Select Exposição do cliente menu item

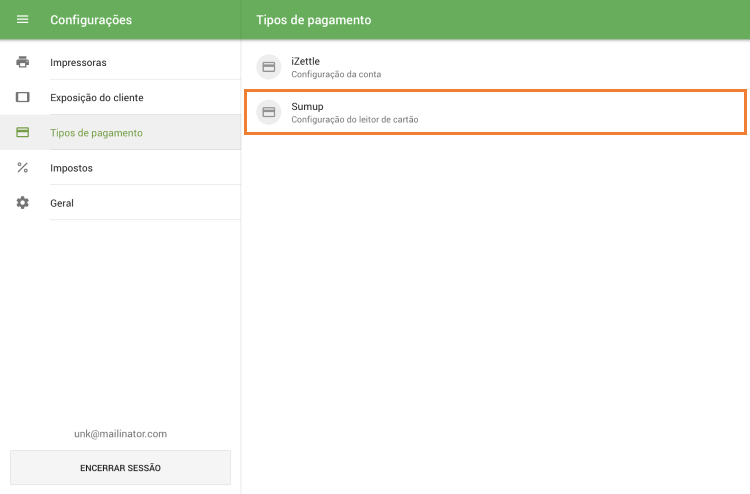point(96,98)
